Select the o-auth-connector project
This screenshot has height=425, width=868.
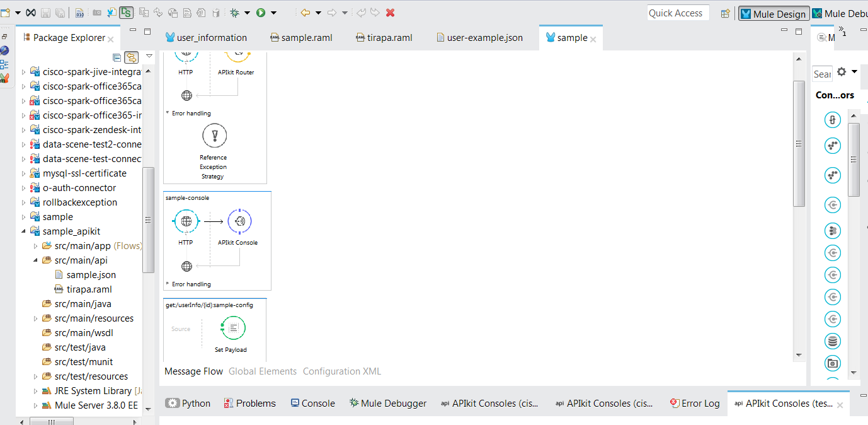73,188
